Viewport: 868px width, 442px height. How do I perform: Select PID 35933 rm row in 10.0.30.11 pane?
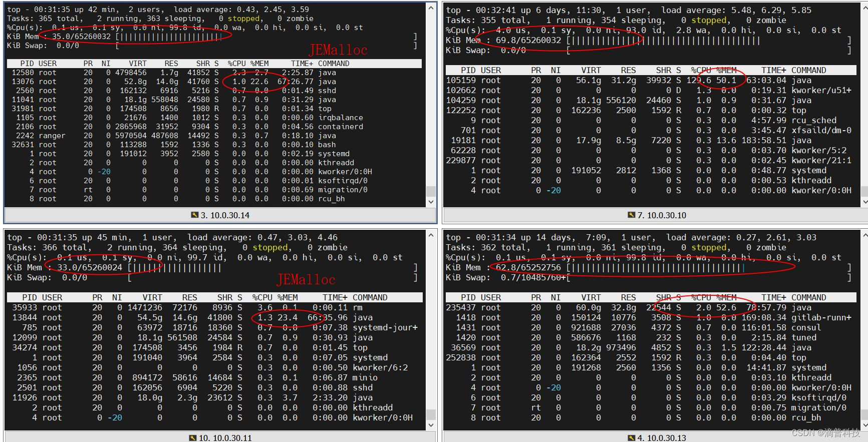[x=215, y=307]
